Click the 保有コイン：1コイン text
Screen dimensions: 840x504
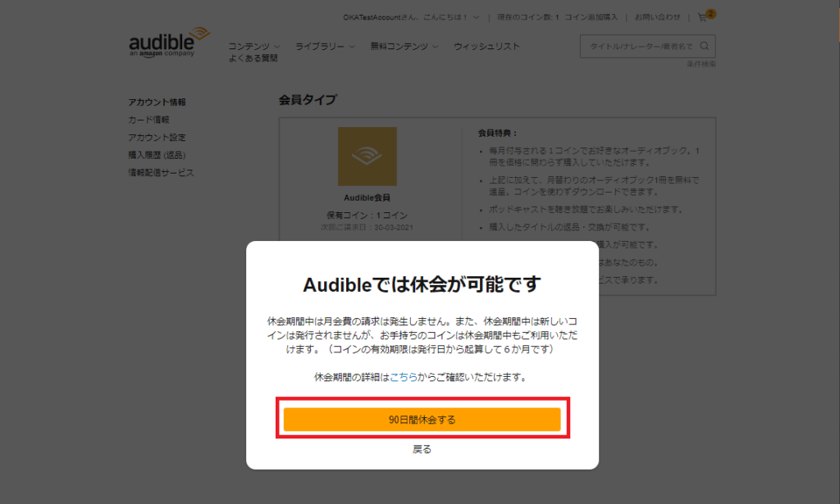tap(367, 215)
